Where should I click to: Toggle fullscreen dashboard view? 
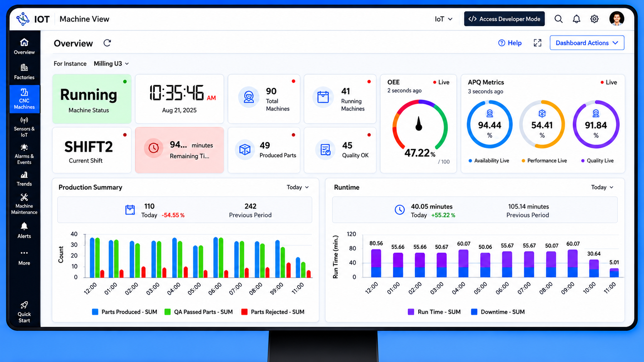[x=538, y=43]
